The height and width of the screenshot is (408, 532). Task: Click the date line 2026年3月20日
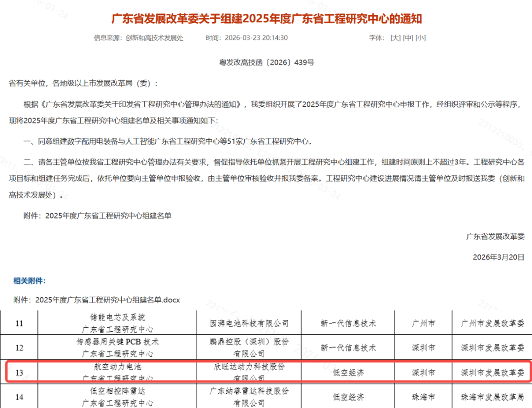click(x=499, y=257)
